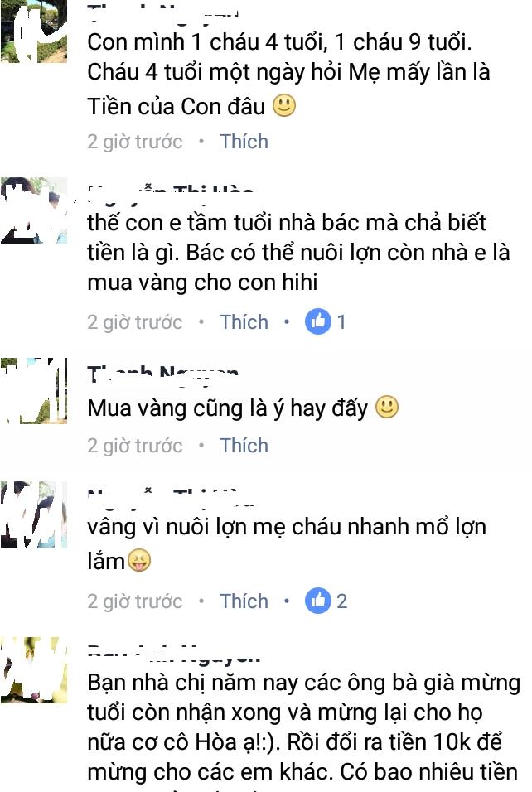This screenshot has width=532, height=792.
Task: Open the second commenter's avatar
Action: click(34, 210)
